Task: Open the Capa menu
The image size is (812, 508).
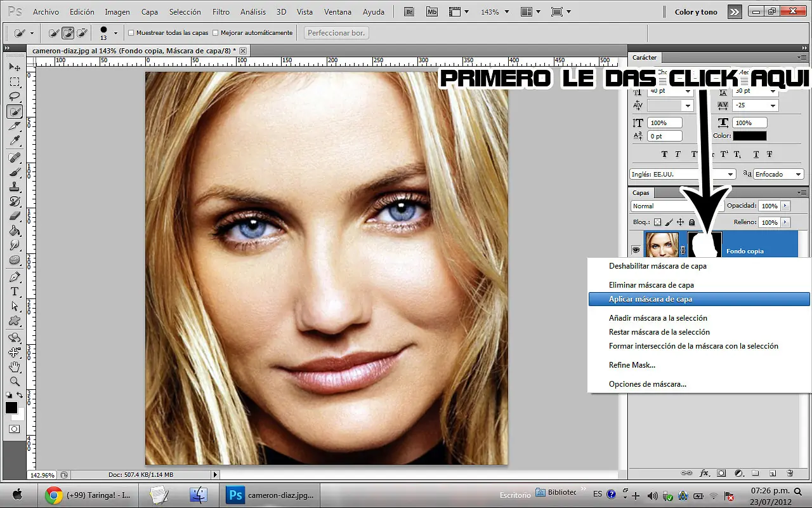Action: pos(150,12)
